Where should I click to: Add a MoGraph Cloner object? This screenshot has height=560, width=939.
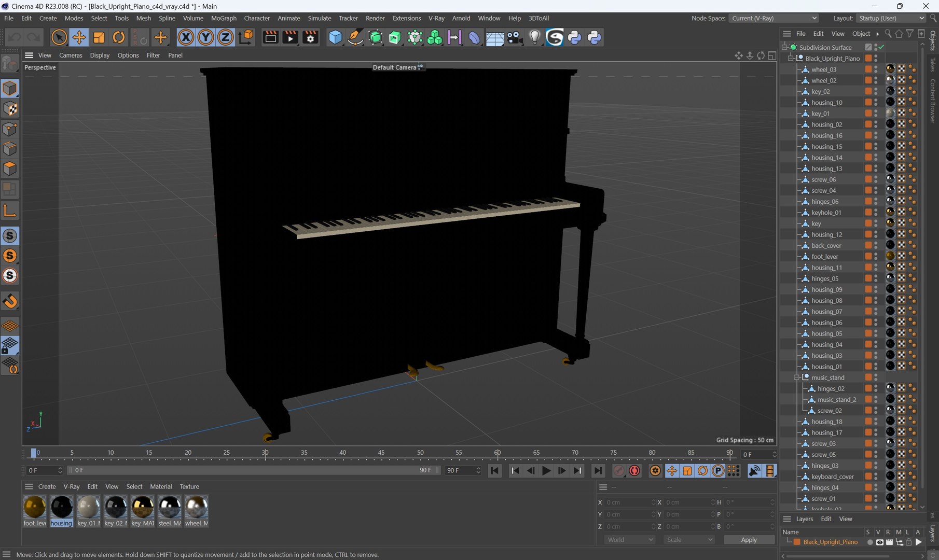coord(434,37)
